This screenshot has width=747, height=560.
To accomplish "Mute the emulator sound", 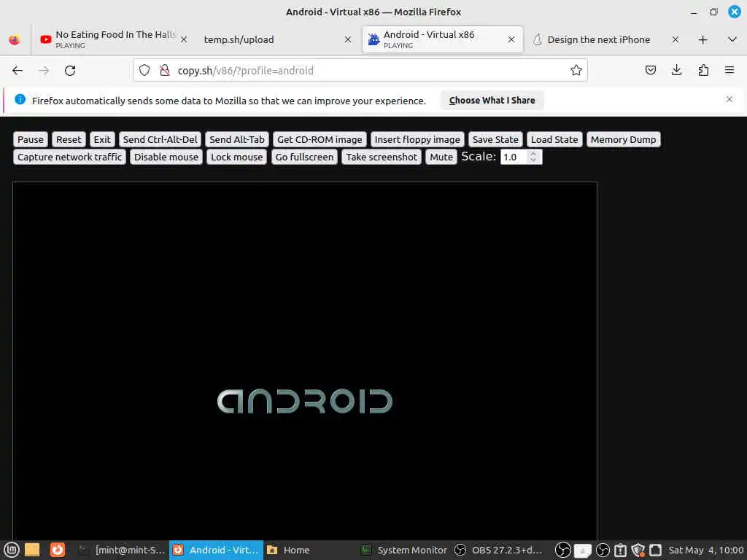I will tap(441, 157).
